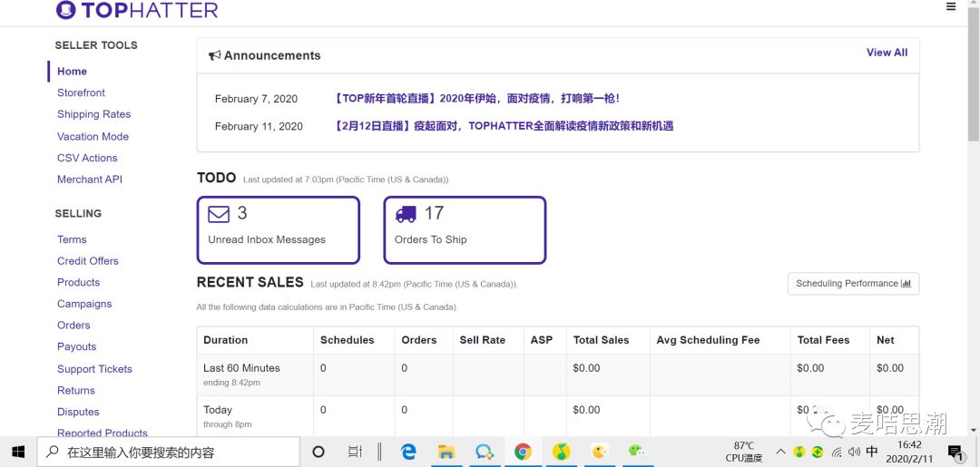This screenshot has height=467, width=980.
Task: Open Merchant API page
Action: coord(89,180)
